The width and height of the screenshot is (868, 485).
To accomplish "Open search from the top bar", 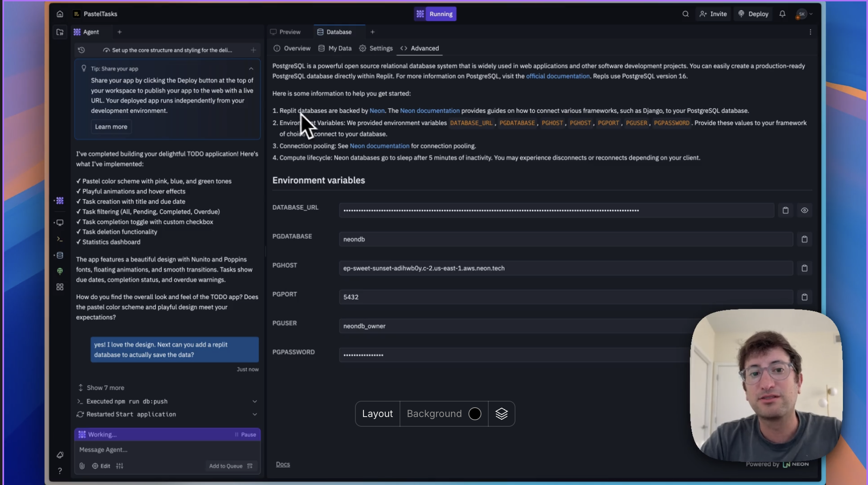I will point(685,13).
